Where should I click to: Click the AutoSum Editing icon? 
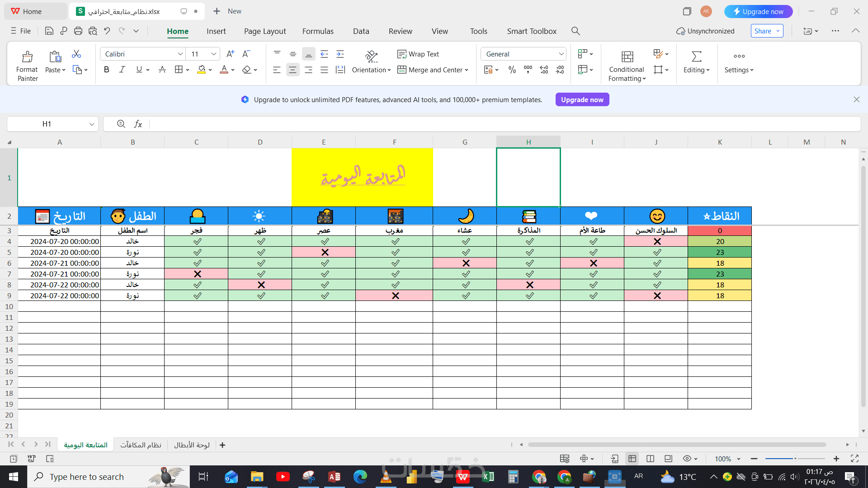[696, 57]
